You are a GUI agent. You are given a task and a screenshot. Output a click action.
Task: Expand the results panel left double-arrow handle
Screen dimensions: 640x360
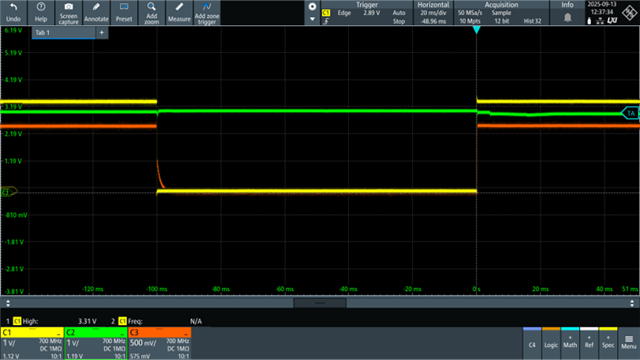click(x=8, y=303)
